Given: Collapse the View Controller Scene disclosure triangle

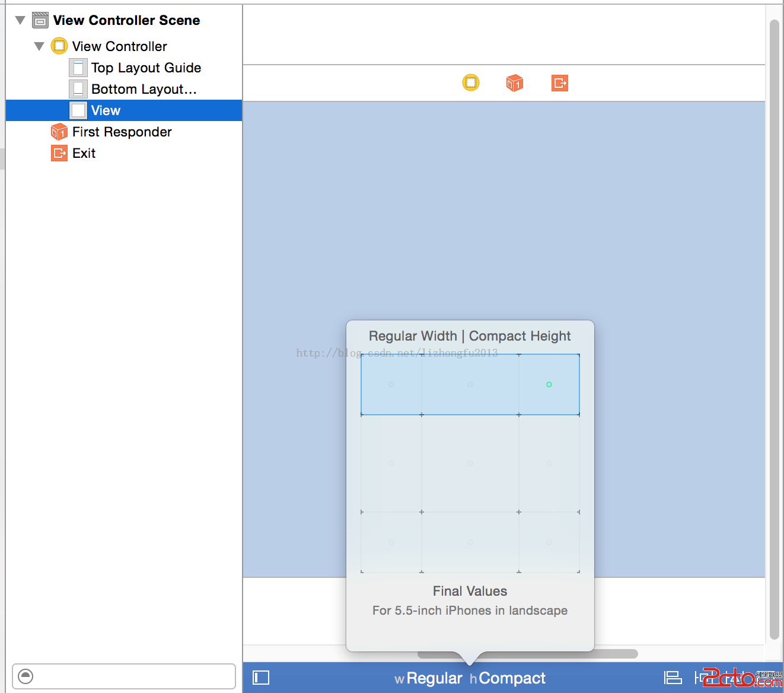Looking at the screenshot, I should (x=20, y=20).
